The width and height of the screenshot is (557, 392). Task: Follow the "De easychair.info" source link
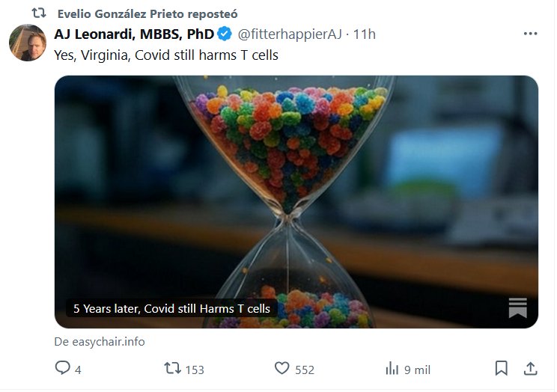pos(100,341)
